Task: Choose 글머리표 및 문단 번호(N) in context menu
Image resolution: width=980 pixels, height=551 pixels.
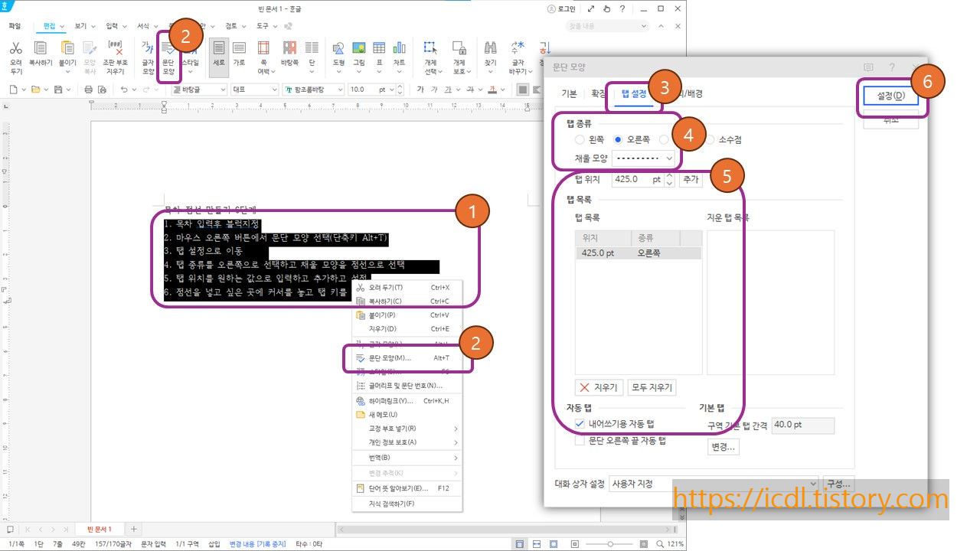Action: [x=407, y=386]
